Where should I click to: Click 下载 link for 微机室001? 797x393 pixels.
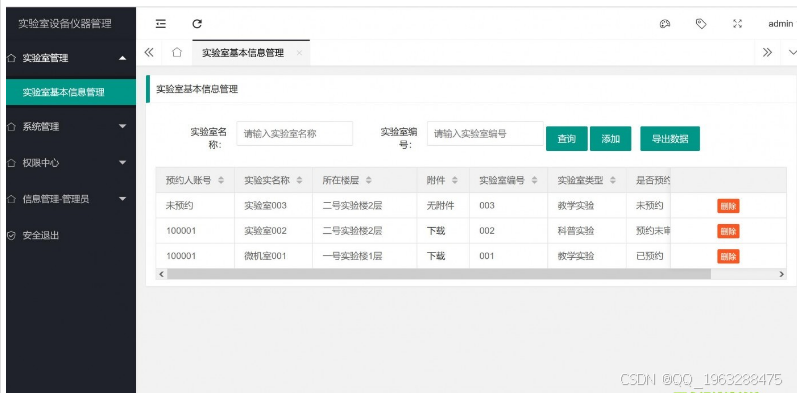(436, 256)
